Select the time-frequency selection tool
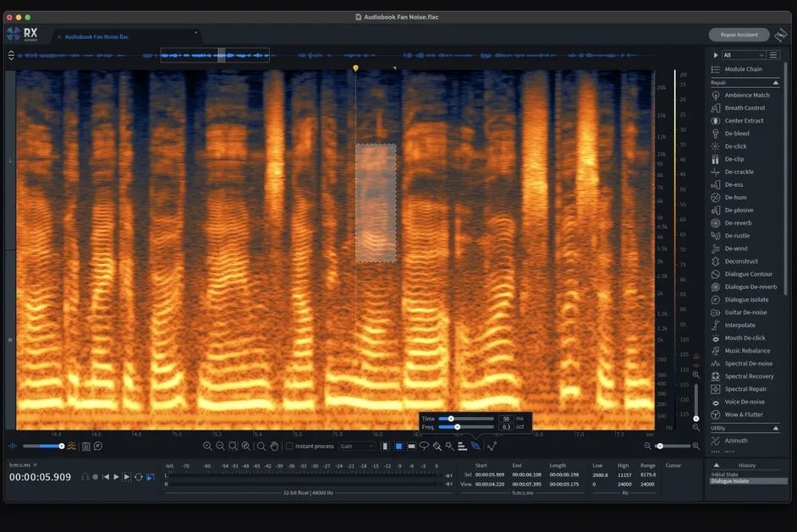 pyautogui.click(x=398, y=446)
